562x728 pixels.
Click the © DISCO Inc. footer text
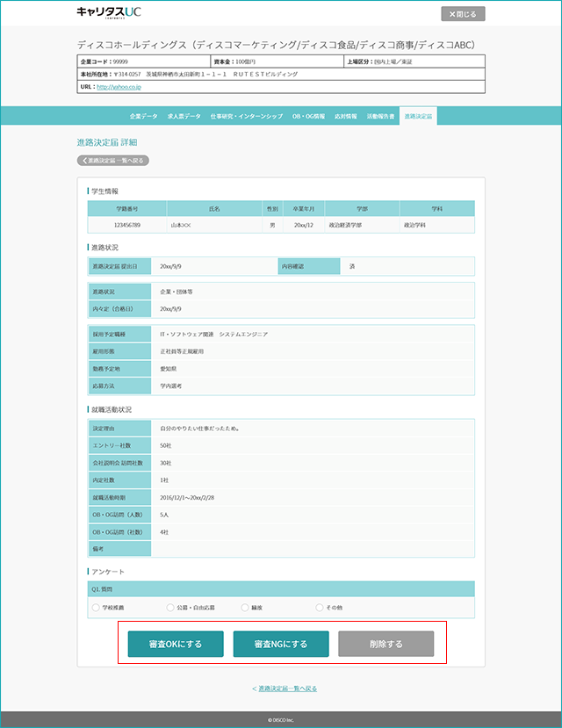coord(281,720)
